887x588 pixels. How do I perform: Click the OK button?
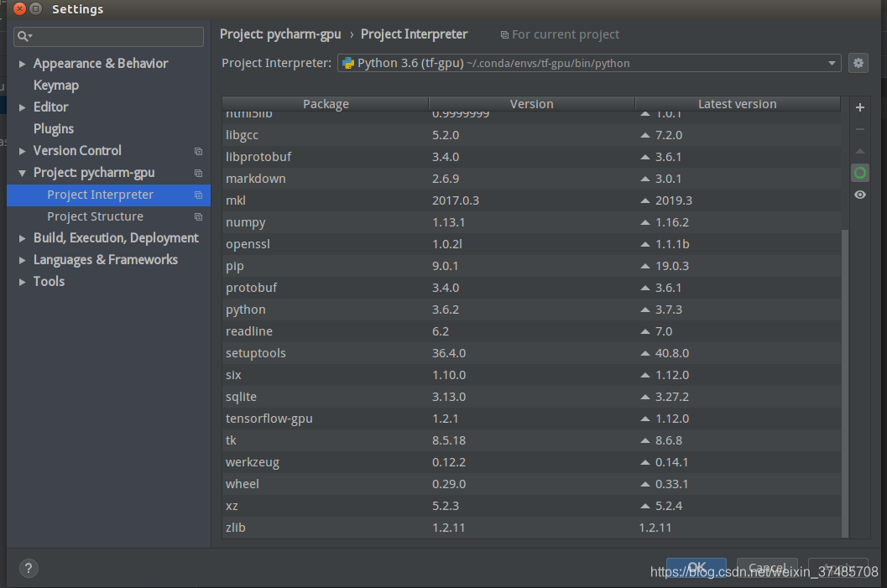click(697, 568)
